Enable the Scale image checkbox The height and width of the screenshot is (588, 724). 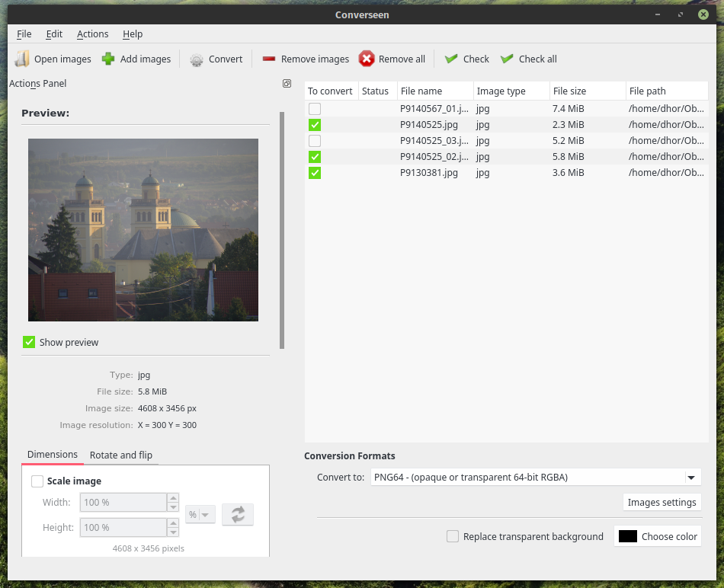pos(37,481)
